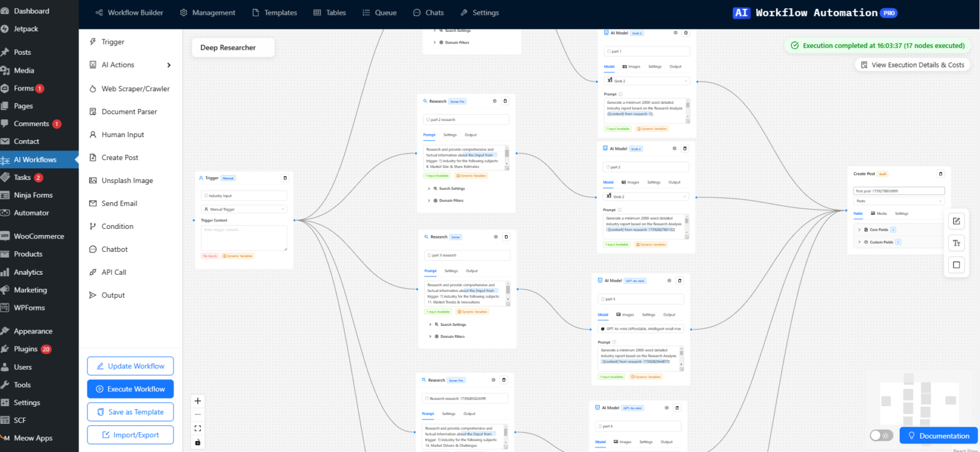Delete the part 3 research node
Viewport: 980px width, 452px height.
click(x=506, y=237)
